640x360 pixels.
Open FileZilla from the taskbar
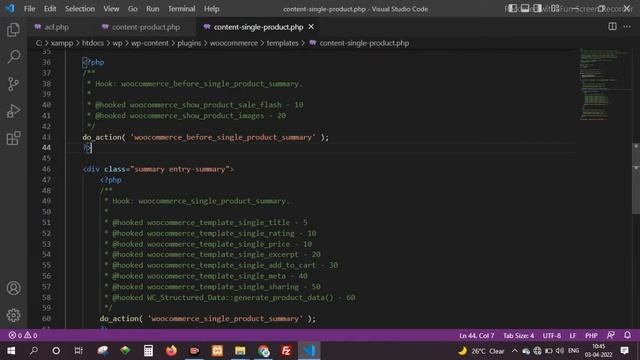pyautogui.click(x=286, y=351)
